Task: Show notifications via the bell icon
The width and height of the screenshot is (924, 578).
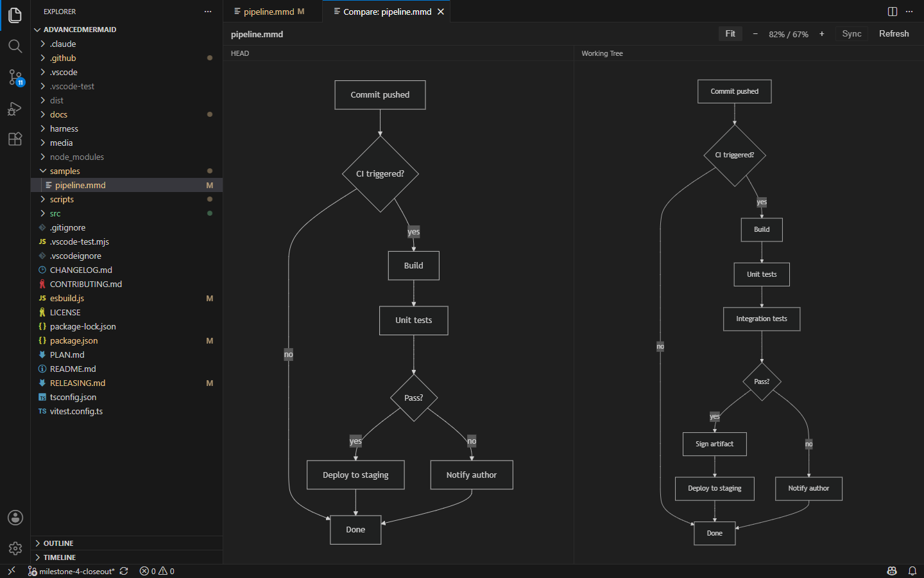Action: coord(912,571)
